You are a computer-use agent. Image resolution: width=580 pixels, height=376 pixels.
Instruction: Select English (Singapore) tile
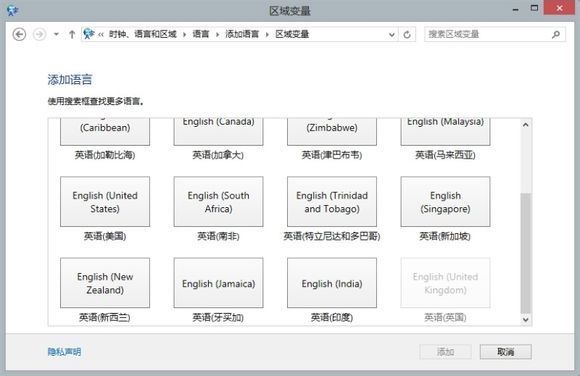(445, 202)
